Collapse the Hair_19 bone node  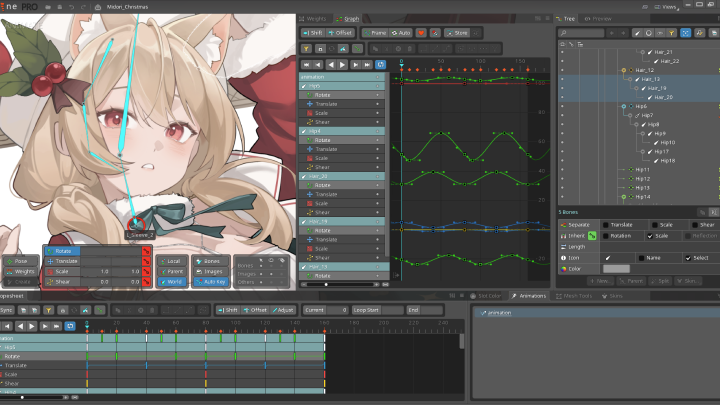(636, 88)
